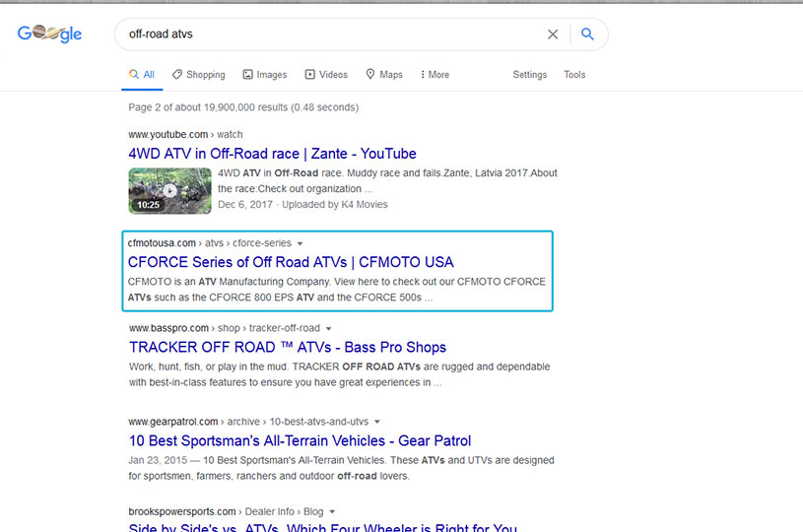Switch to the Images tab

(x=265, y=75)
